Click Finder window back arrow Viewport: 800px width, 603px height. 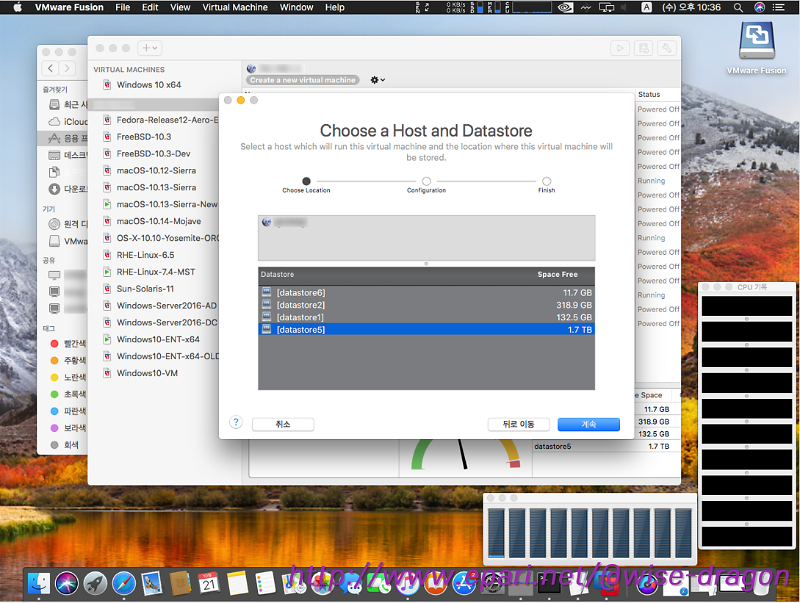click(50, 68)
